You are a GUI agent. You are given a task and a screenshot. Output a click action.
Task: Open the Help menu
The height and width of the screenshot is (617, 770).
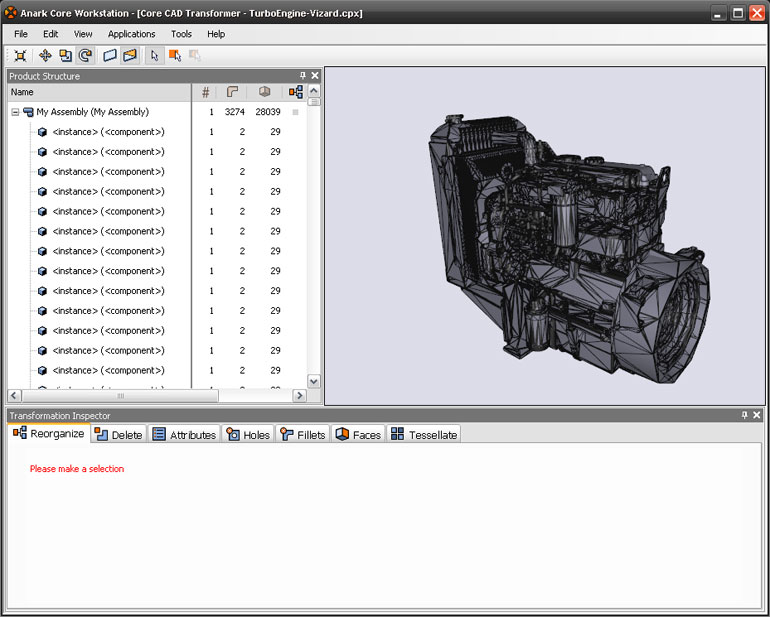(216, 34)
